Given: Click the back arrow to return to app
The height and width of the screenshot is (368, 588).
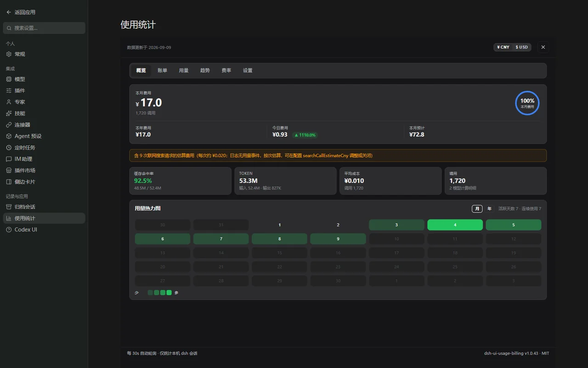Looking at the screenshot, I should (9, 12).
